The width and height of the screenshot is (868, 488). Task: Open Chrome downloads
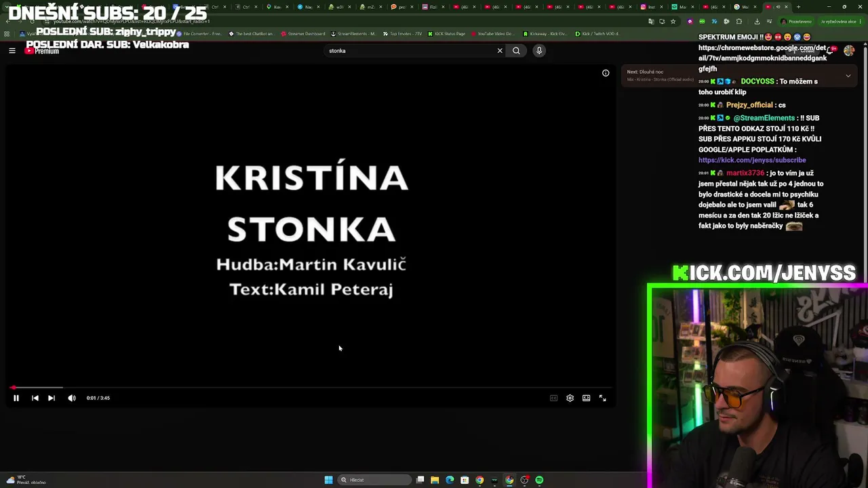pyautogui.click(x=757, y=21)
